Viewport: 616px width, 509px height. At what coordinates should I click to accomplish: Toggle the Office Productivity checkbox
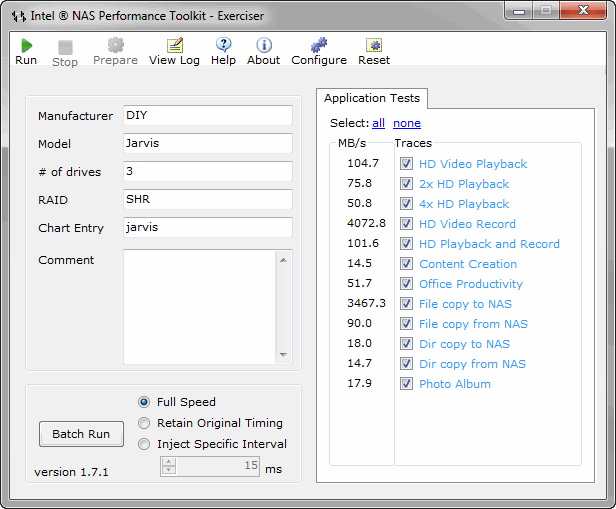click(407, 284)
